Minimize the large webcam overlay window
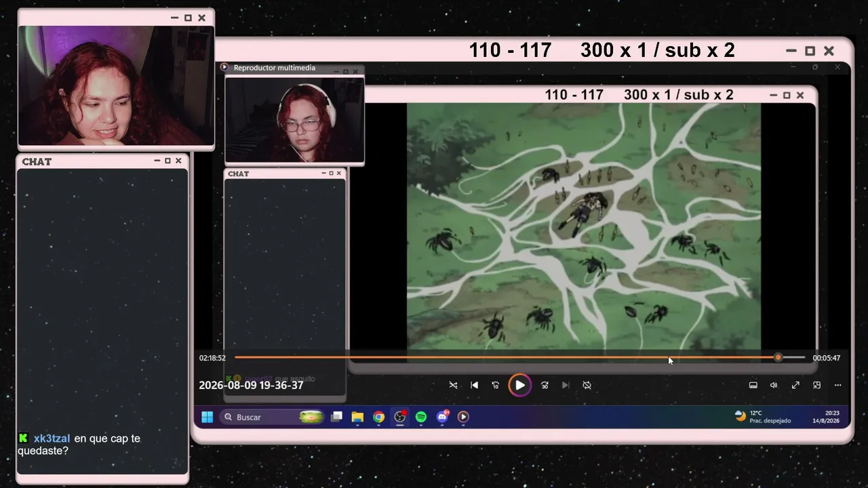 click(174, 18)
